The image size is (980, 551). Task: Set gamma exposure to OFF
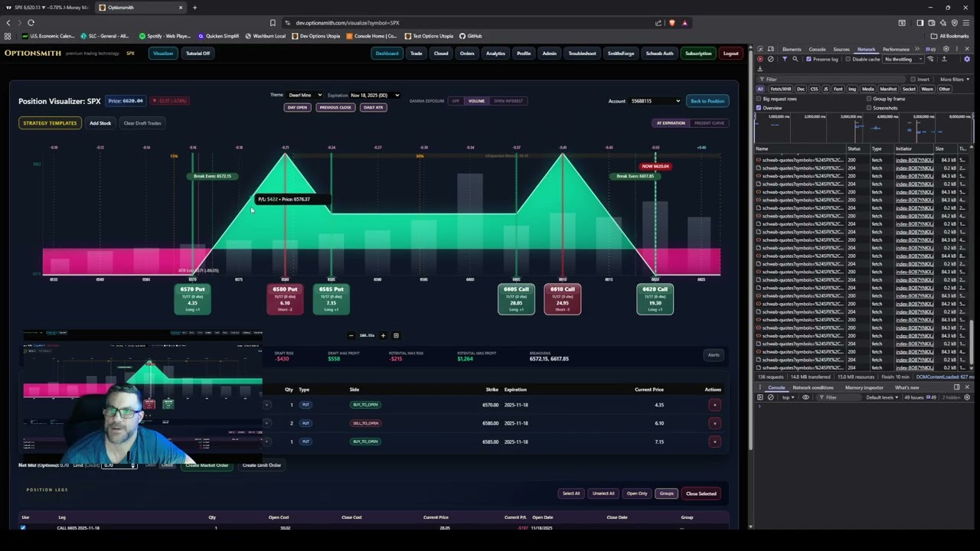[456, 101]
